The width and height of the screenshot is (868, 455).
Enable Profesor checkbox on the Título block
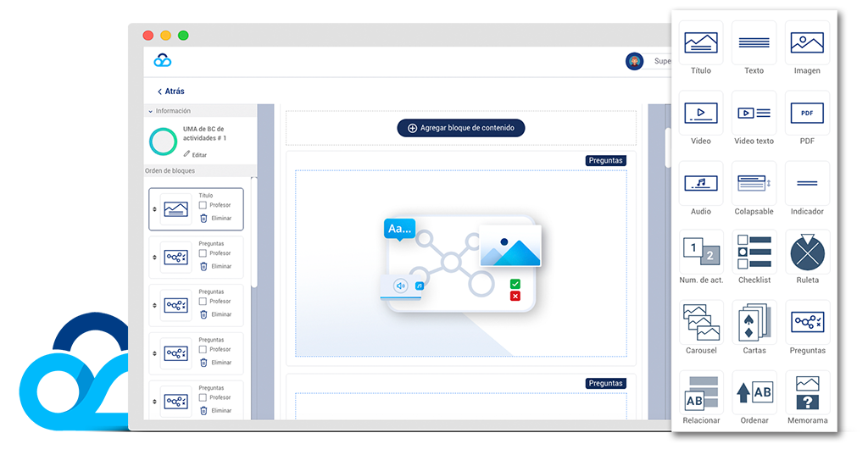click(203, 205)
